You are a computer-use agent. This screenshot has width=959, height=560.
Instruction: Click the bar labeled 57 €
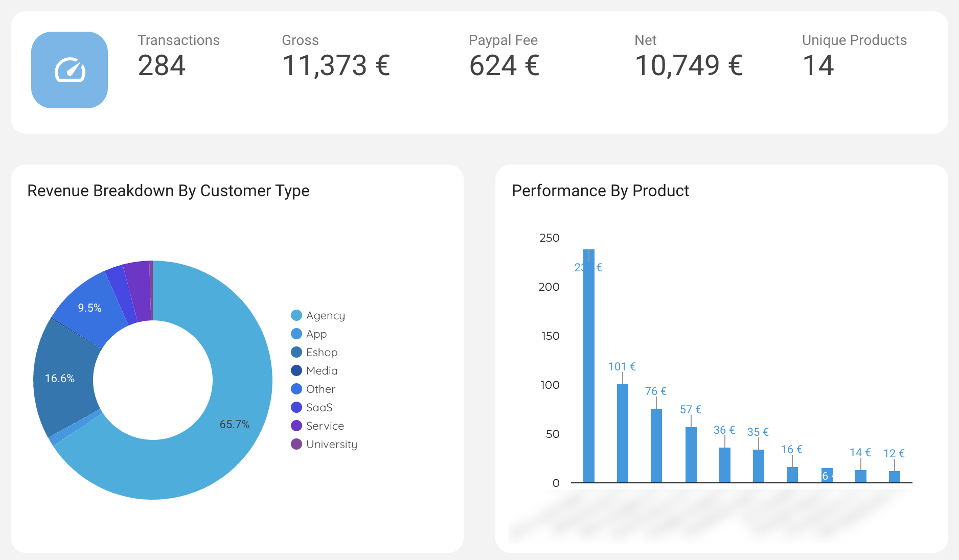691,455
